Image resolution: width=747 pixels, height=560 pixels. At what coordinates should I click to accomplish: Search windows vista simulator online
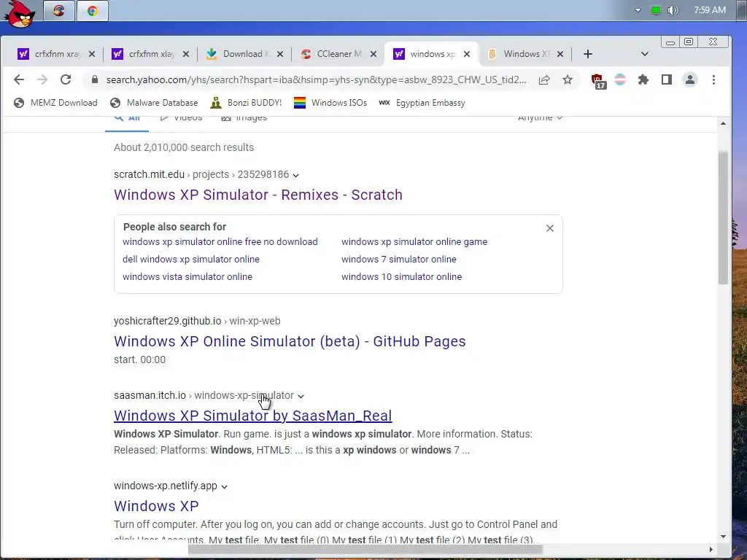tap(187, 276)
